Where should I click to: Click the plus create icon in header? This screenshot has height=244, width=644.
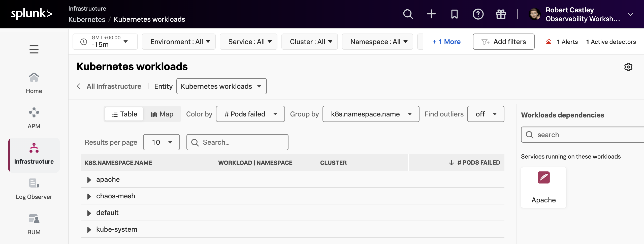pos(431,14)
